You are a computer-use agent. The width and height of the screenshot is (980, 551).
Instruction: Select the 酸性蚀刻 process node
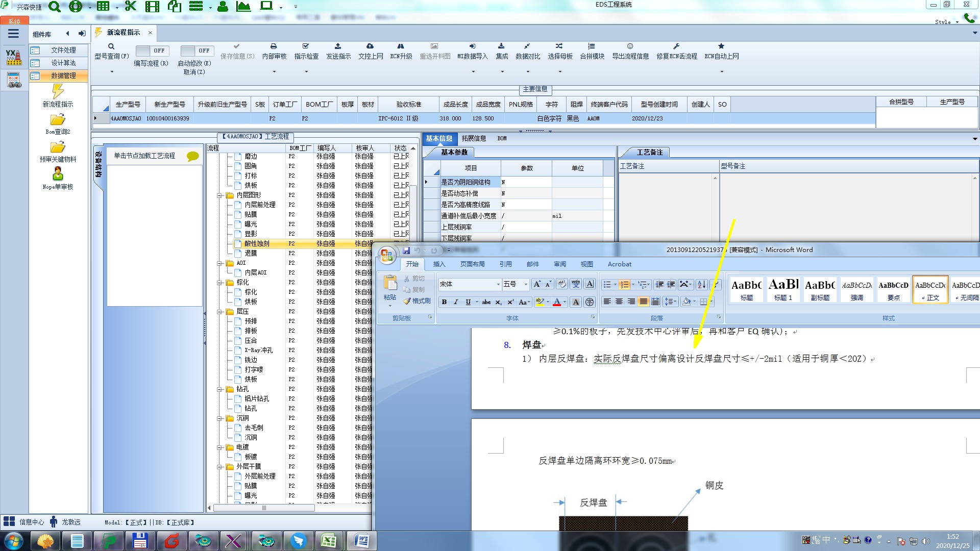coord(257,244)
